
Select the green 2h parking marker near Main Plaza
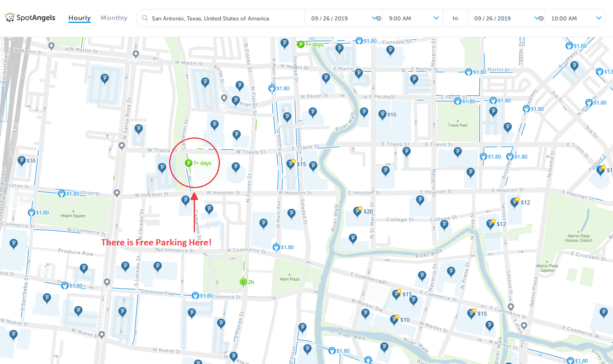[x=243, y=282]
